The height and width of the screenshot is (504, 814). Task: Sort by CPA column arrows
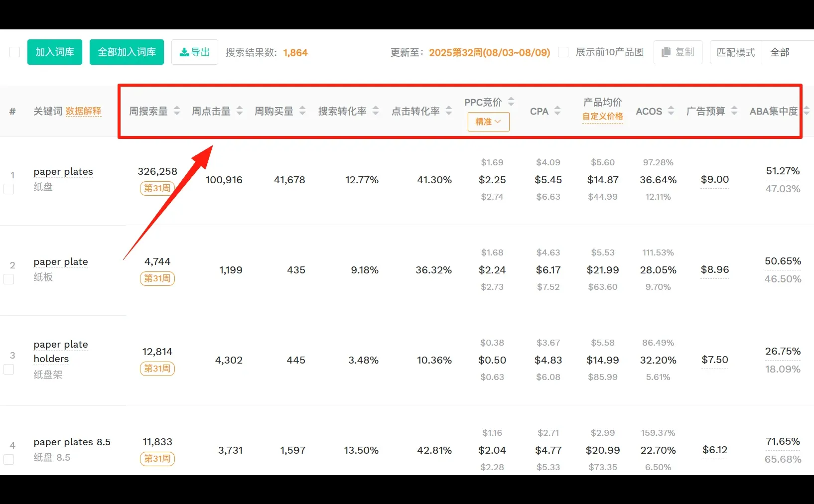pos(557,111)
